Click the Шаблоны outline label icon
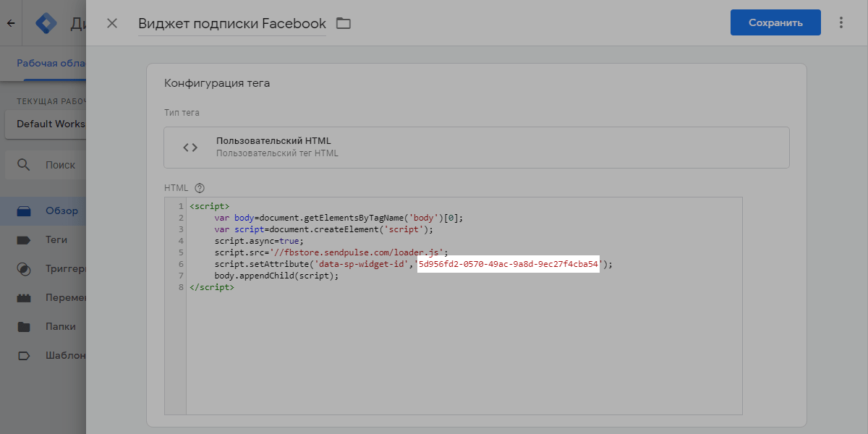868x434 pixels. [24, 355]
